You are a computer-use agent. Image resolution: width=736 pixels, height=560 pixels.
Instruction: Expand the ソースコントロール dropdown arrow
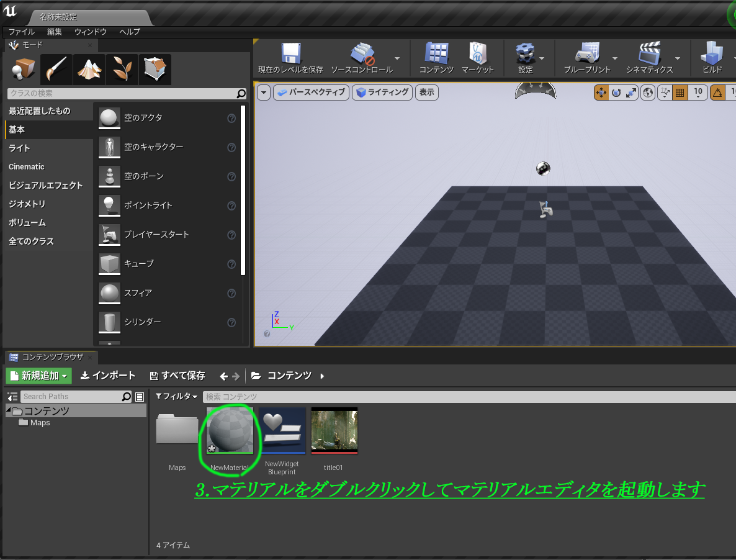pos(397,58)
